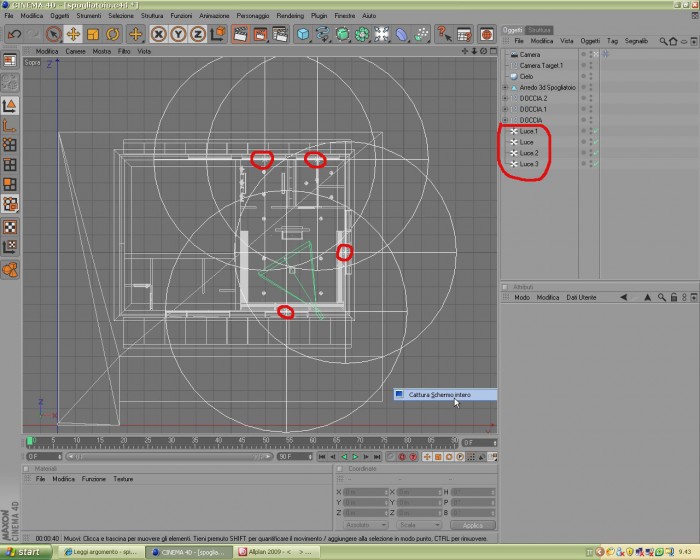Select the Move tool icon
The image size is (700, 560).
(x=73, y=34)
